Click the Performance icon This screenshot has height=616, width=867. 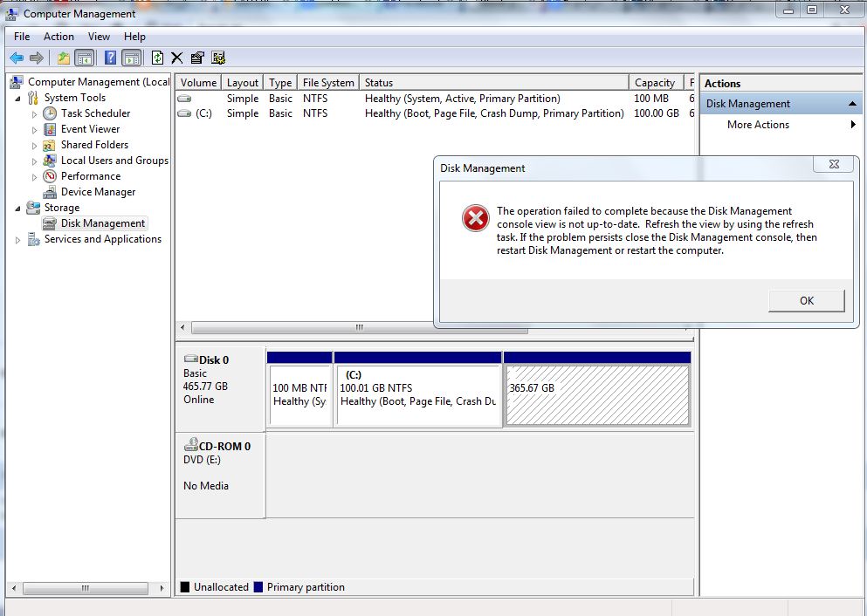(x=50, y=176)
